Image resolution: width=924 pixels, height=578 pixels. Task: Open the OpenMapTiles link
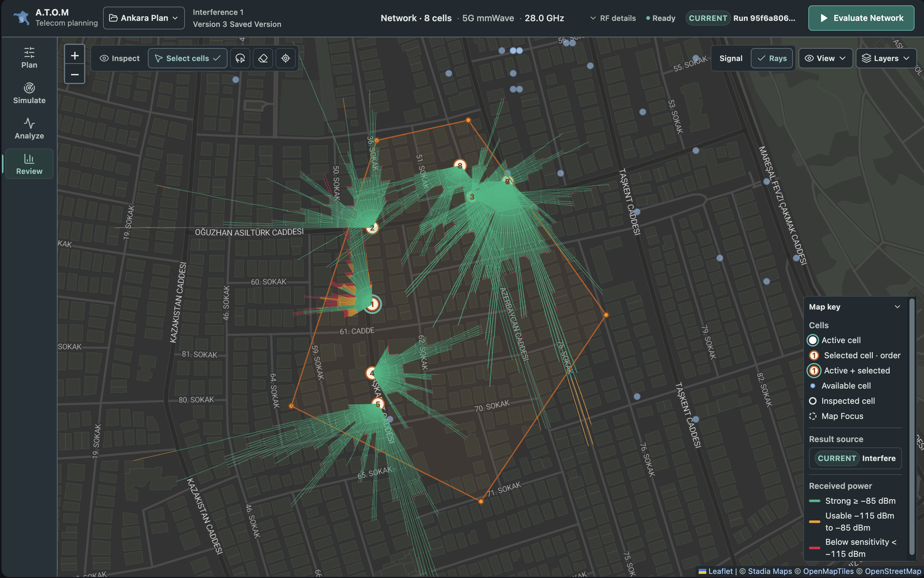point(828,571)
